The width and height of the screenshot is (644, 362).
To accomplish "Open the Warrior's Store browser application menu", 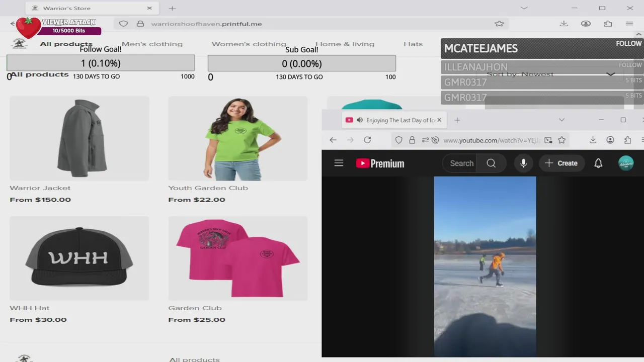I will click(629, 24).
